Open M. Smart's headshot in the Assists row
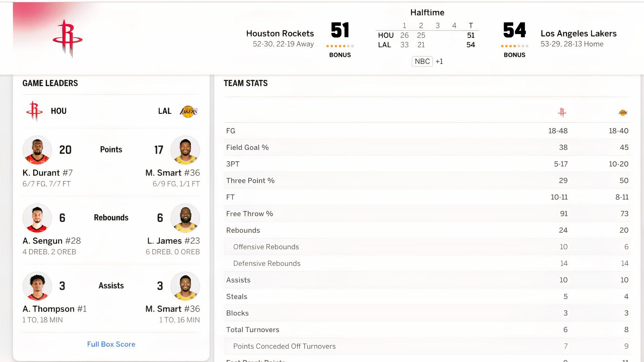This screenshot has height=362, width=644. [x=185, y=286]
